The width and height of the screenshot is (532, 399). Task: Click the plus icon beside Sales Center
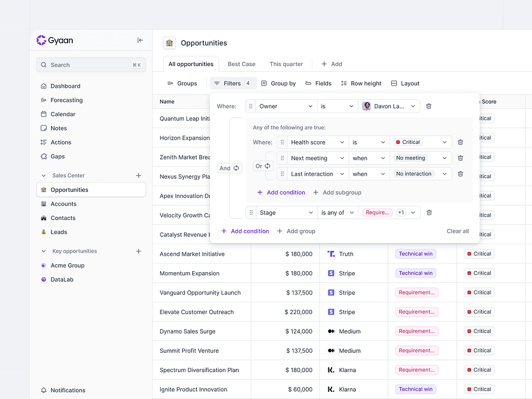pos(139,176)
